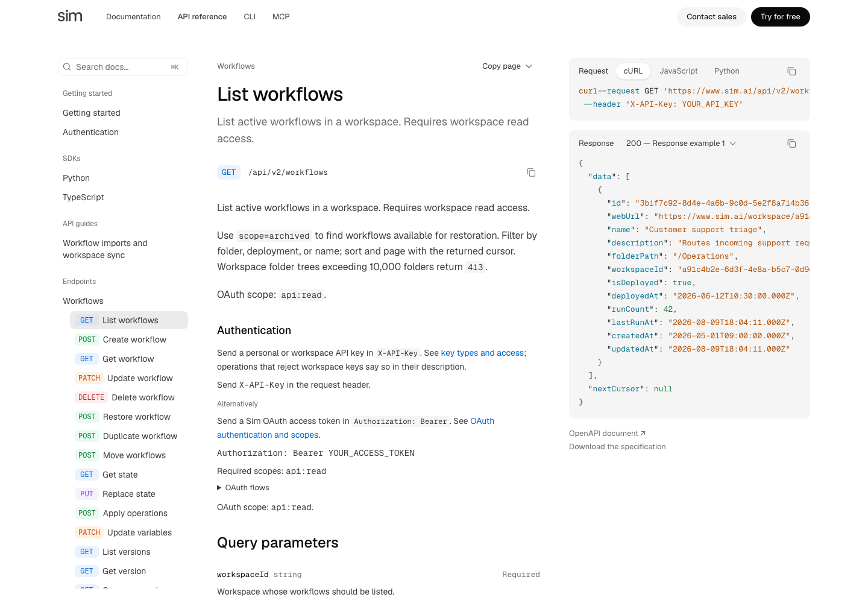868x603 pixels.
Task: Expand the OAuth flows disclosure
Action: [243, 488]
